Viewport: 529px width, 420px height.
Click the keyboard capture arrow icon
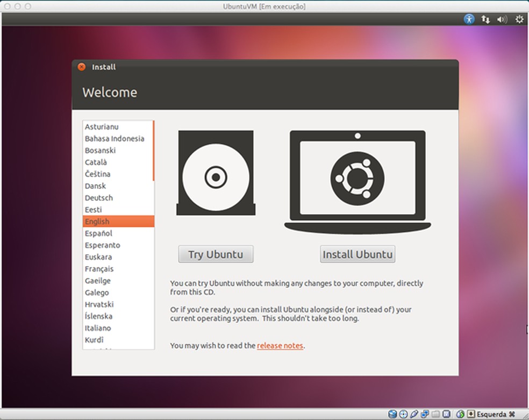(x=471, y=414)
